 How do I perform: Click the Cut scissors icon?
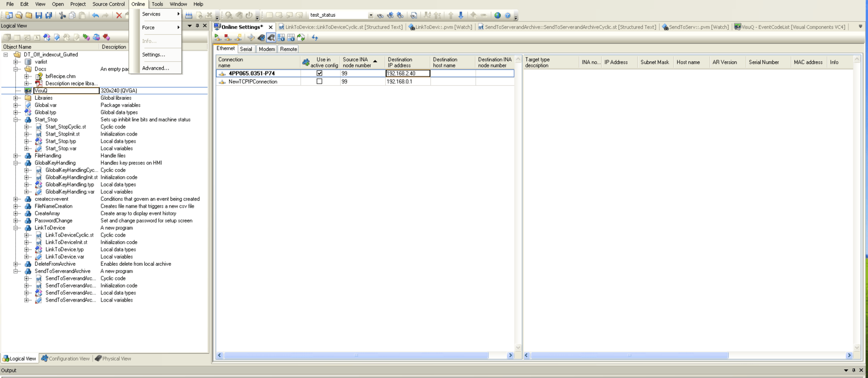(x=62, y=15)
